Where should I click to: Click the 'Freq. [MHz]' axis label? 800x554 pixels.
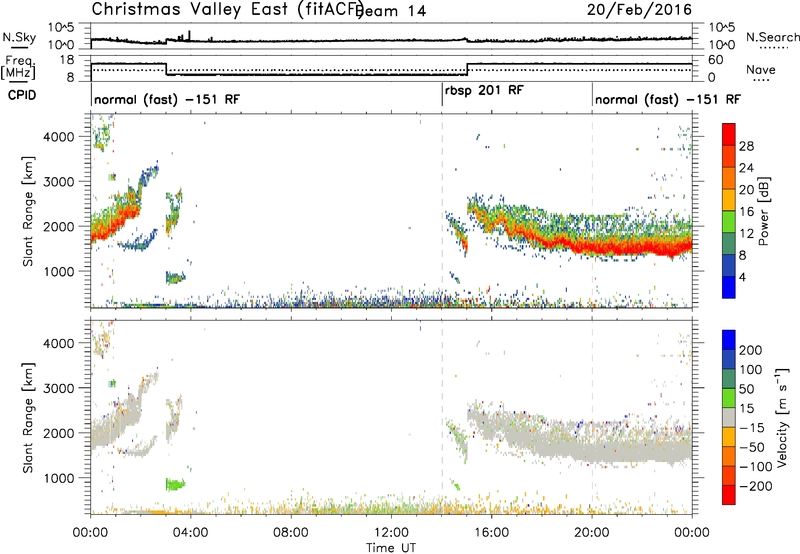tap(18, 67)
